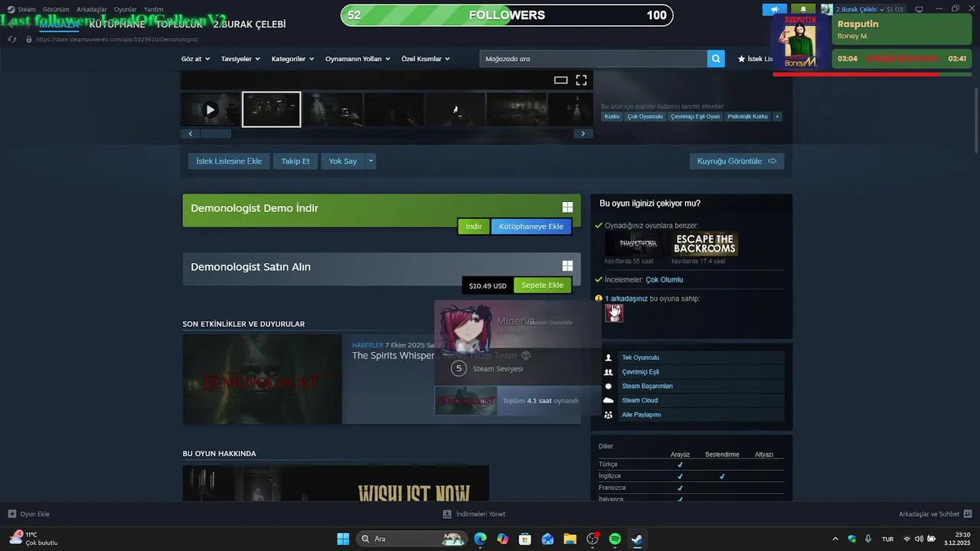
Task: Expand Özel Kısımlar dropdown
Action: (426, 59)
